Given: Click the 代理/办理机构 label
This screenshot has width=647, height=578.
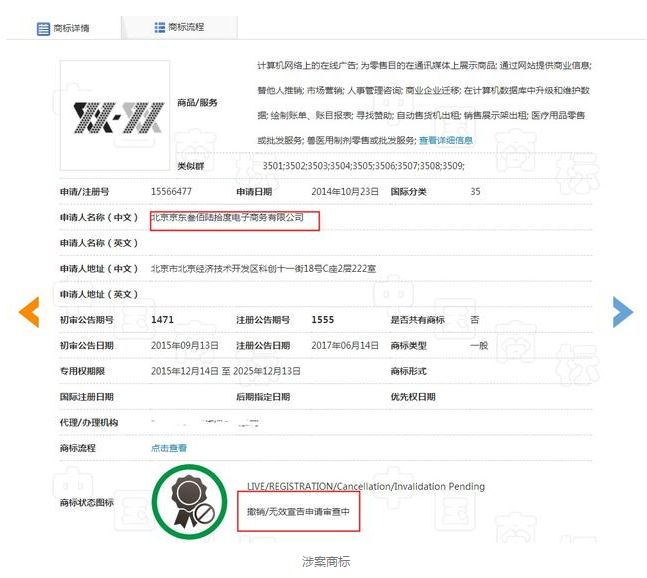Looking at the screenshot, I should pyautogui.click(x=89, y=422).
